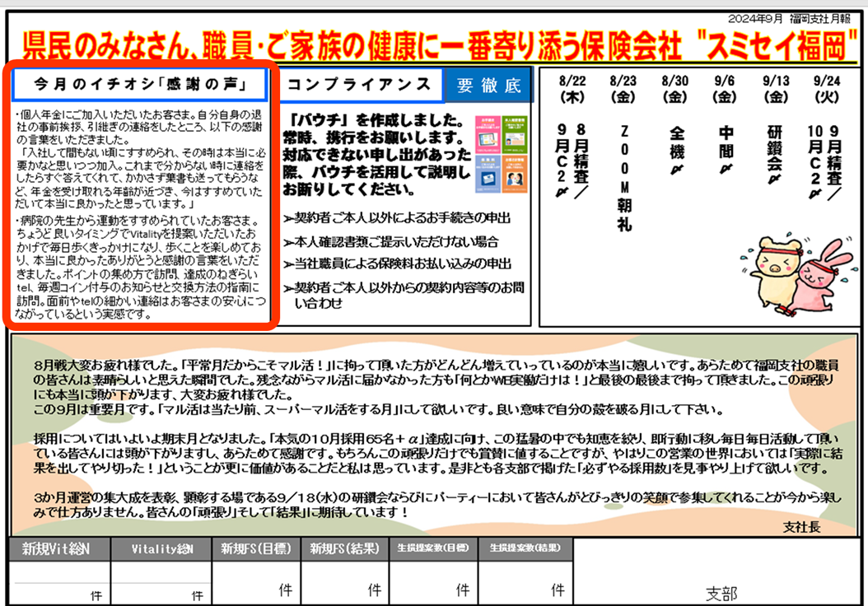Image resolution: width=868 pixels, height=606 pixels.
Task: Click the "コンプライアンス" section heading
Action: click(x=359, y=85)
